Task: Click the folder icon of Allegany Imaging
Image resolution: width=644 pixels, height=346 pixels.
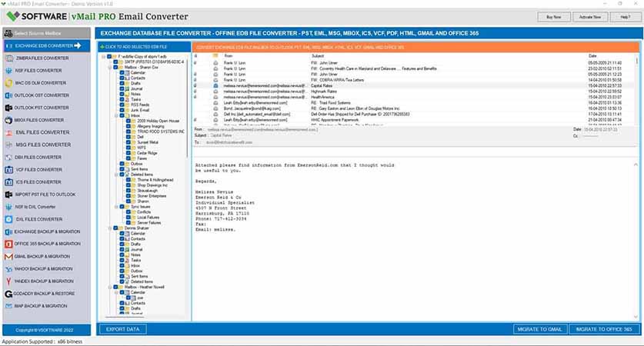Action: [134, 126]
